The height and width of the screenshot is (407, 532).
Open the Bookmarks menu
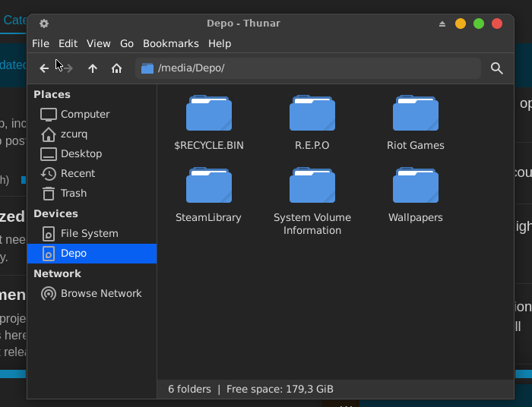point(171,44)
